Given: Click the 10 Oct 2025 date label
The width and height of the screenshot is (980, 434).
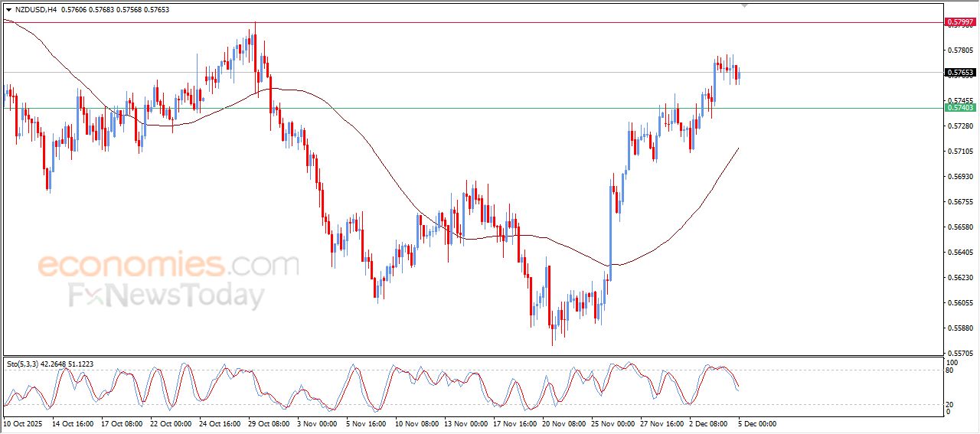Looking at the screenshot, I should (24, 423).
